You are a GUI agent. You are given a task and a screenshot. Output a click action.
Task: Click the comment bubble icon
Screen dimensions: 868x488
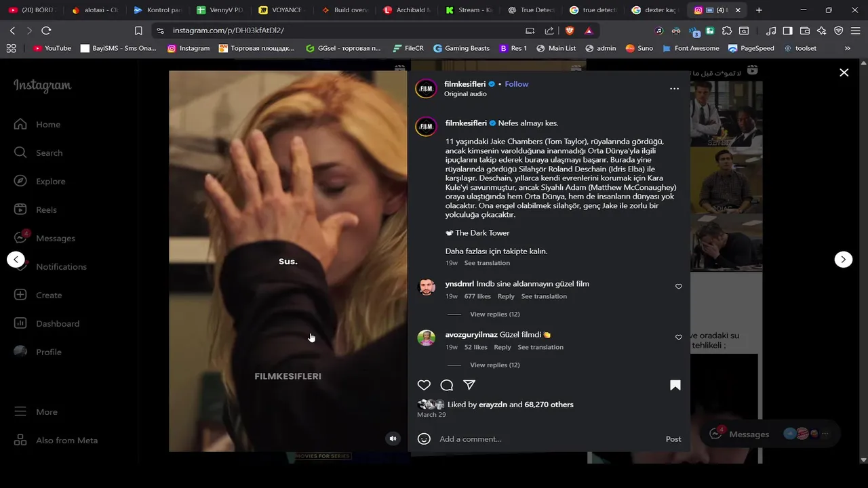coord(447,385)
